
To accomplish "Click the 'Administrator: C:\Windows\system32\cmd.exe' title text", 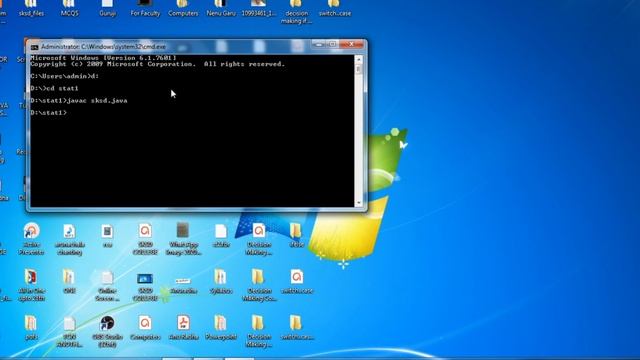I will click(x=103, y=47).
